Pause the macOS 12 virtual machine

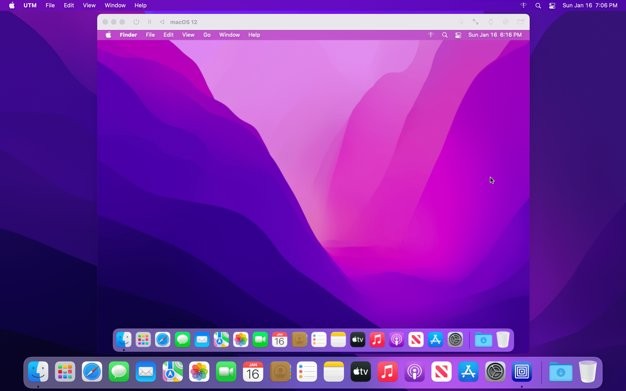150,22
